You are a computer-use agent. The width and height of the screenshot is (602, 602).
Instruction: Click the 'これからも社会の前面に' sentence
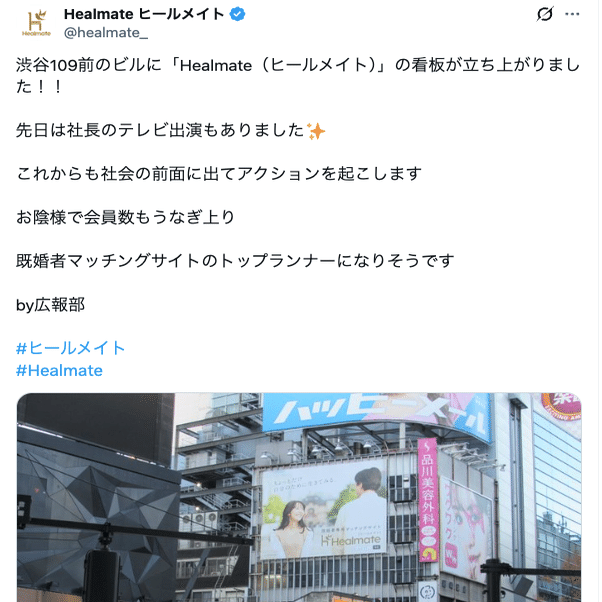pyautogui.click(x=219, y=174)
